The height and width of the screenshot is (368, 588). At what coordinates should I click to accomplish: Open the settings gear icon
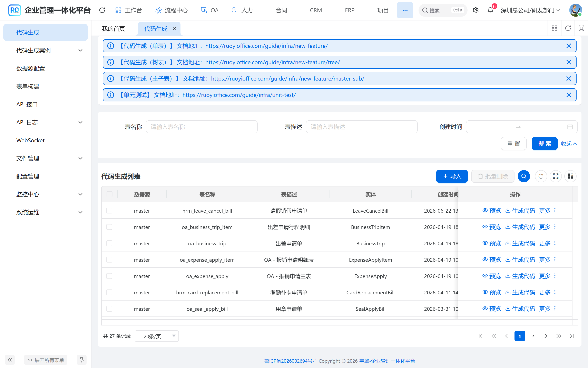476,10
